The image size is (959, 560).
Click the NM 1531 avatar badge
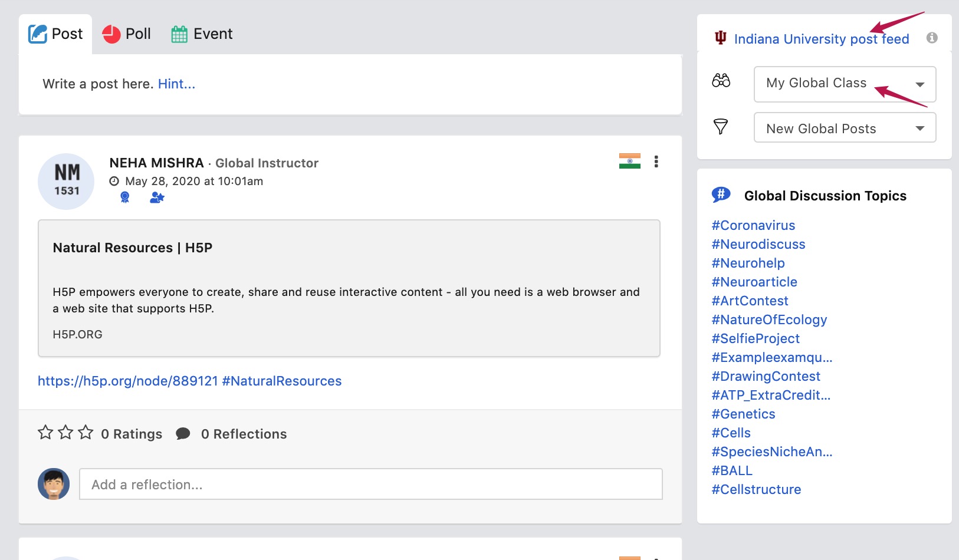[67, 182]
